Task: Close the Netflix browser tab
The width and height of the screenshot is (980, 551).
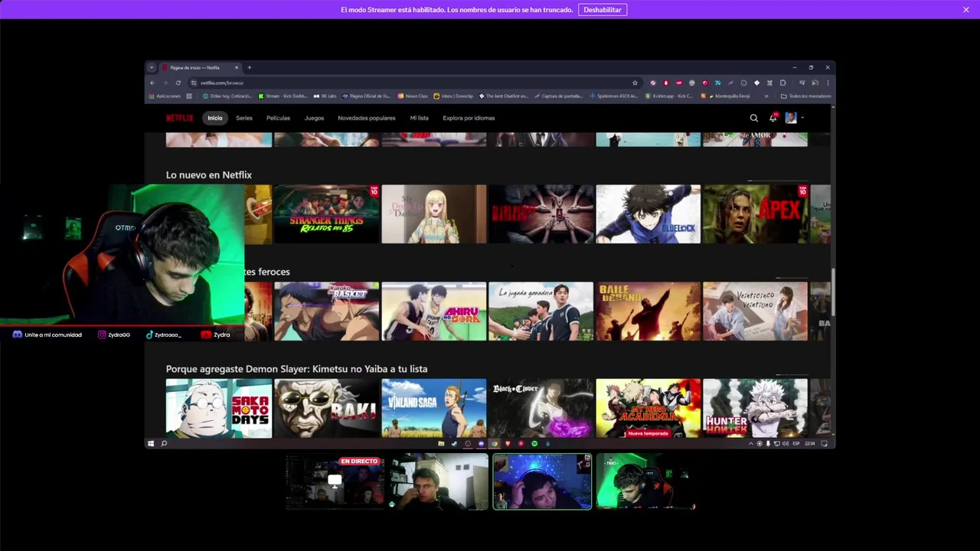Action: point(237,67)
